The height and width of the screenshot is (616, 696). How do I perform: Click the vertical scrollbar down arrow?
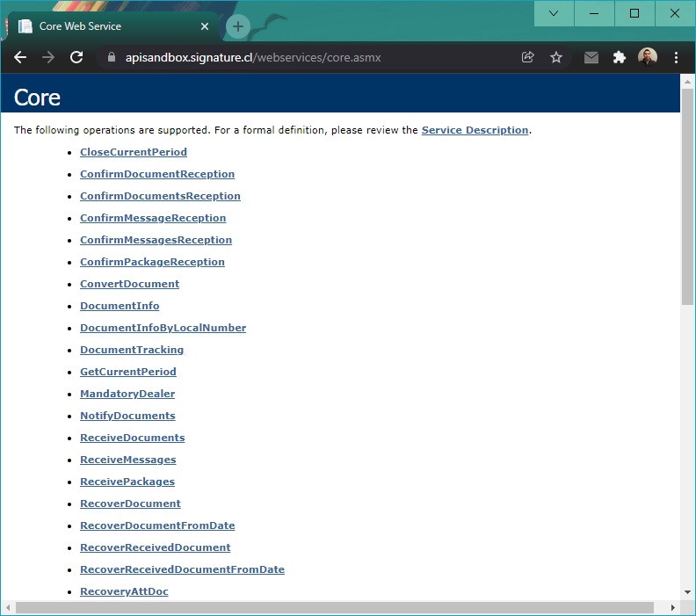point(687,592)
